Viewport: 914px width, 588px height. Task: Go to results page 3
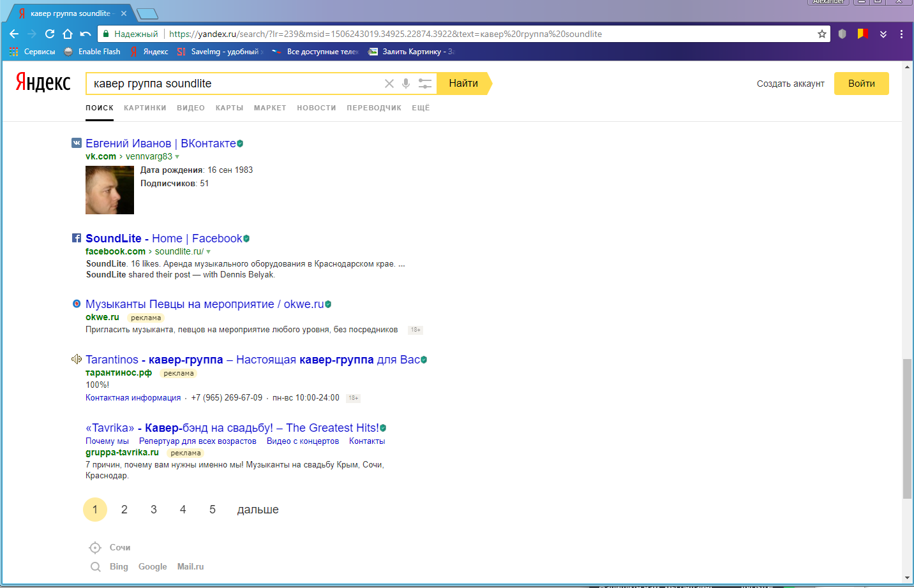(154, 510)
